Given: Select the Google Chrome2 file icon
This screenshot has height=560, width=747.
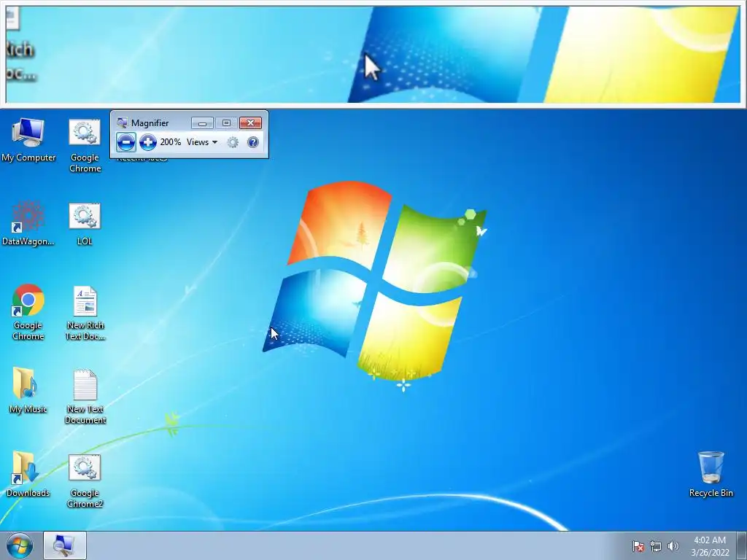Looking at the screenshot, I should click(85, 481).
